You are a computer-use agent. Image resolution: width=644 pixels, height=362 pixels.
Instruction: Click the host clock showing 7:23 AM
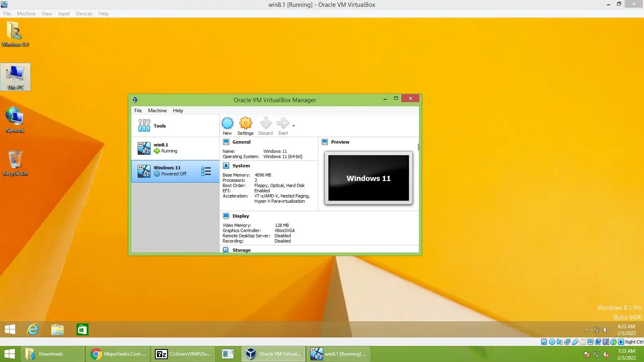(x=626, y=354)
